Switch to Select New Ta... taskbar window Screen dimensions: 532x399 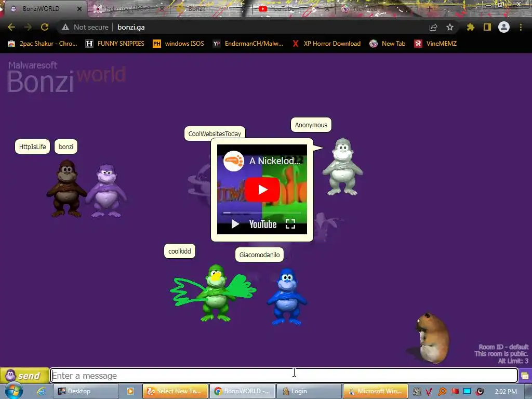(x=175, y=391)
